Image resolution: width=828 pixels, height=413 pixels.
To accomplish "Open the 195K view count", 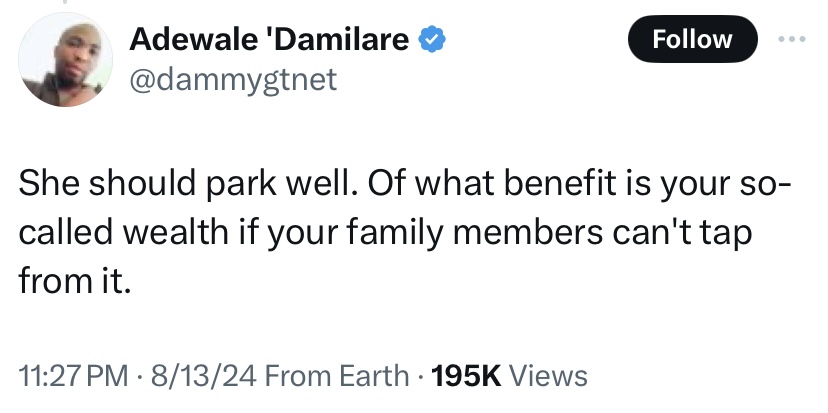I will pyautogui.click(x=463, y=375).
